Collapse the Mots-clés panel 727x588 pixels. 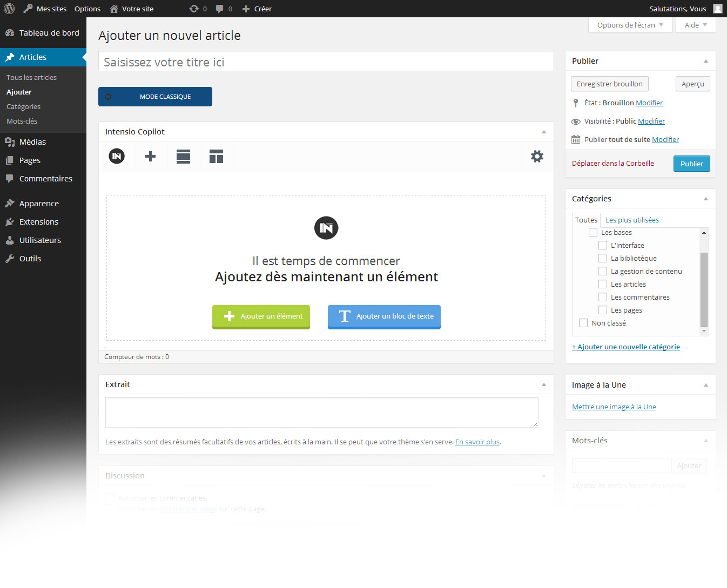(706, 441)
